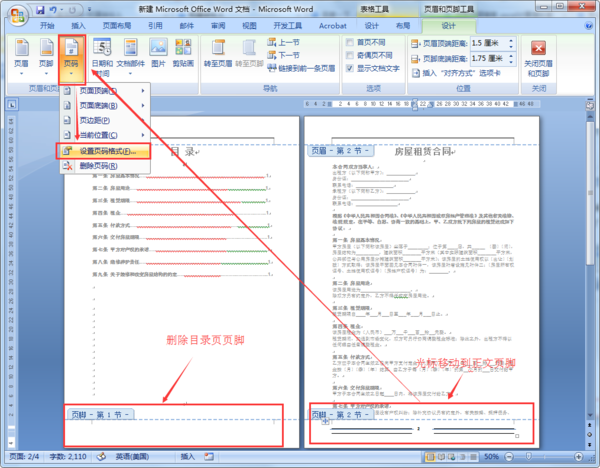
Task: Enable 首页不同 different first page
Action: pyautogui.click(x=365, y=42)
